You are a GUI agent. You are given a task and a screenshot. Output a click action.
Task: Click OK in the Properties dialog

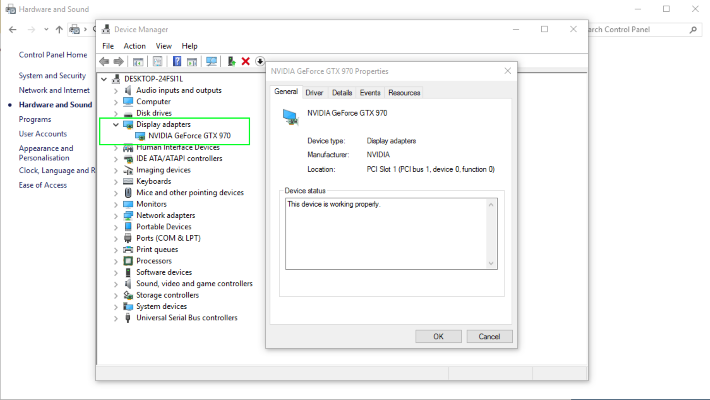tap(438, 337)
